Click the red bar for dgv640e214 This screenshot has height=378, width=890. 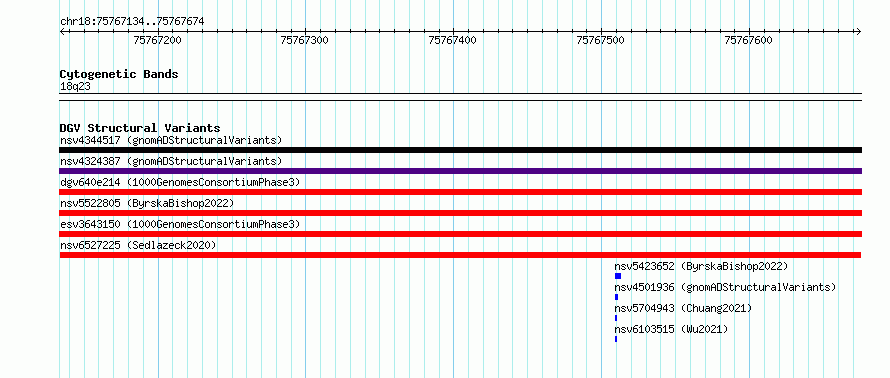pos(460,192)
